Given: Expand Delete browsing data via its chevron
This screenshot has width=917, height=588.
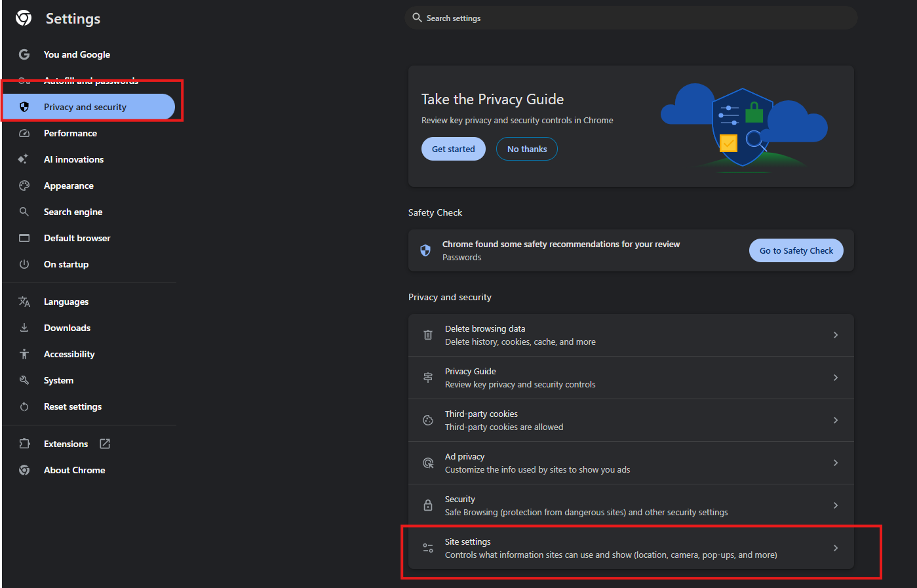Looking at the screenshot, I should [x=836, y=335].
